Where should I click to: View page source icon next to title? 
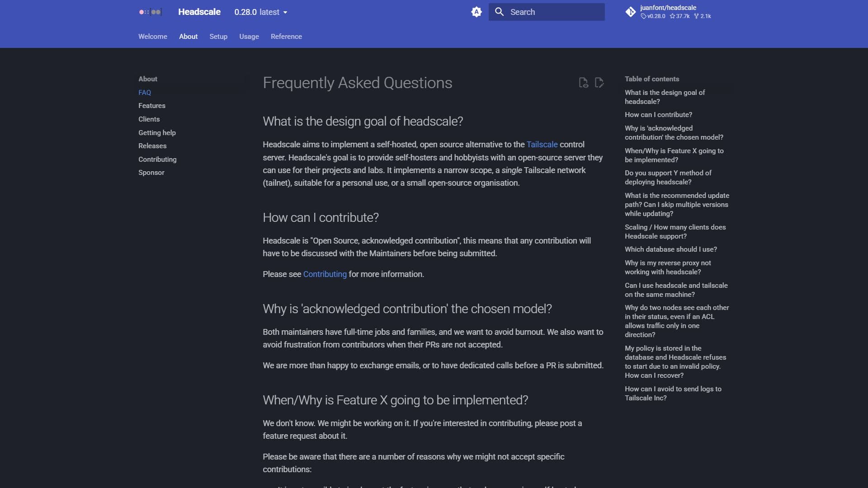pyautogui.click(x=583, y=83)
